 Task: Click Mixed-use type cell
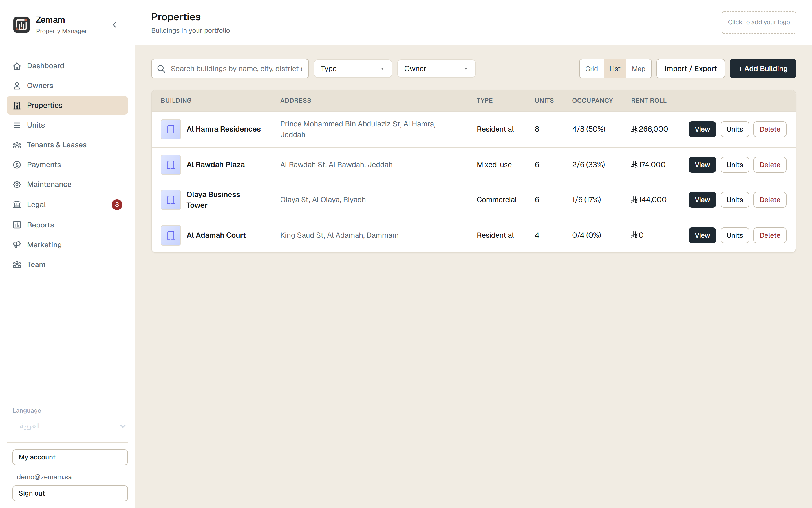pos(494,165)
